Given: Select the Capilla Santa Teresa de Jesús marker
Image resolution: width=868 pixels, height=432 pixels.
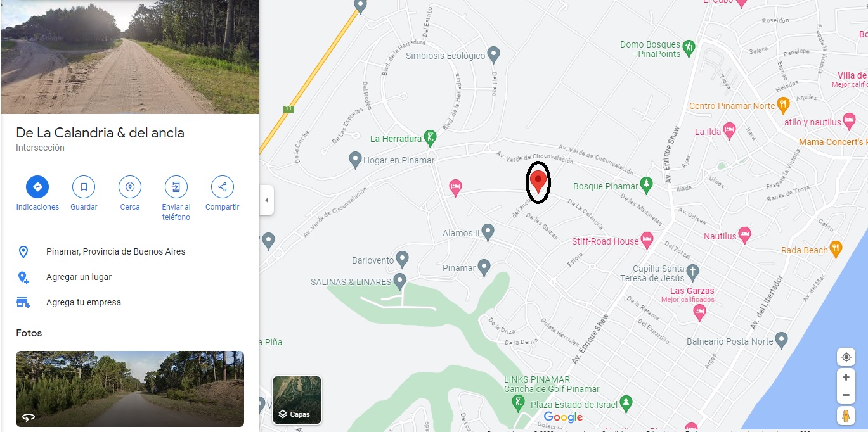Looking at the screenshot, I should tap(692, 272).
